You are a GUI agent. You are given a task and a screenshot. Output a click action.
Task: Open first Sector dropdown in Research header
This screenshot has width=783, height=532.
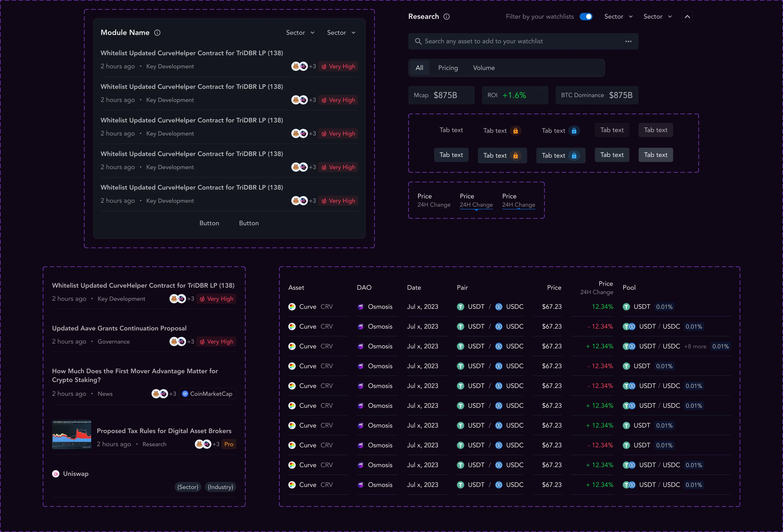pyautogui.click(x=619, y=17)
